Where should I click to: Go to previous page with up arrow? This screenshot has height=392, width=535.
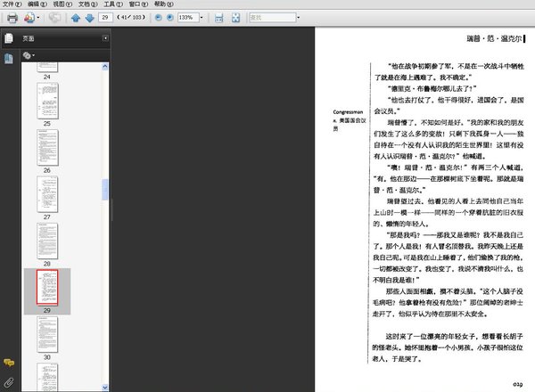click(75, 18)
